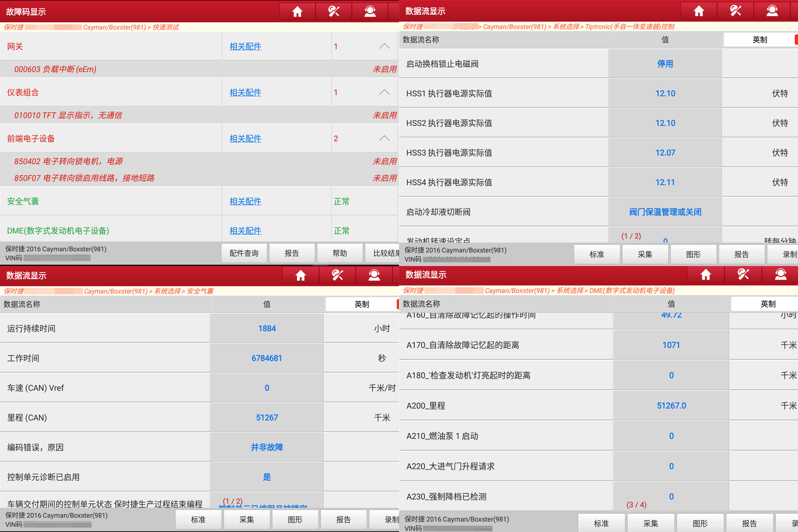The height and width of the screenshot is (532, 798).
Task: Collapse the 仪表组合 fault group chevron
Action: pyautogui.click(x=384, y=92)
